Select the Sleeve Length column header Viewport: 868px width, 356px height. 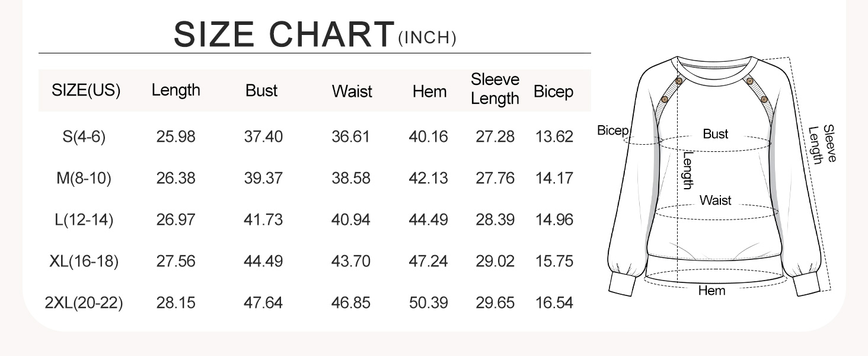coord(495,89)
